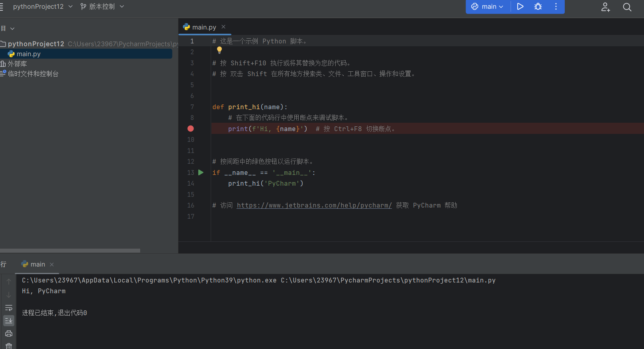This screenshot has width=644, height=349.
Task: Toggle soft-wrap in the run console
Action: point(9,308)
